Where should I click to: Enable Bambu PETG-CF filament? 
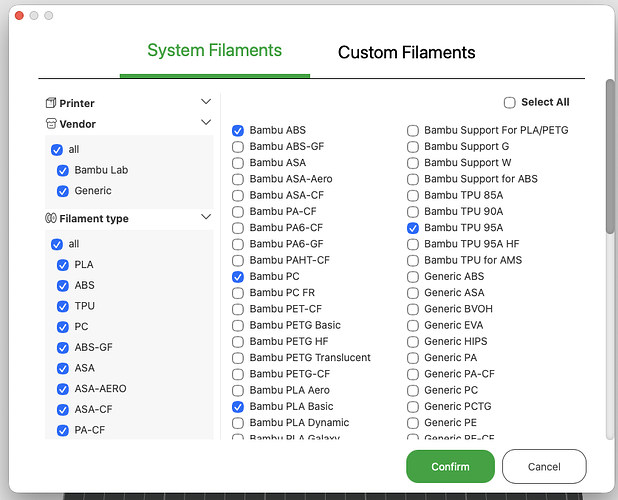pyautogui.click(x=238, y=374)
